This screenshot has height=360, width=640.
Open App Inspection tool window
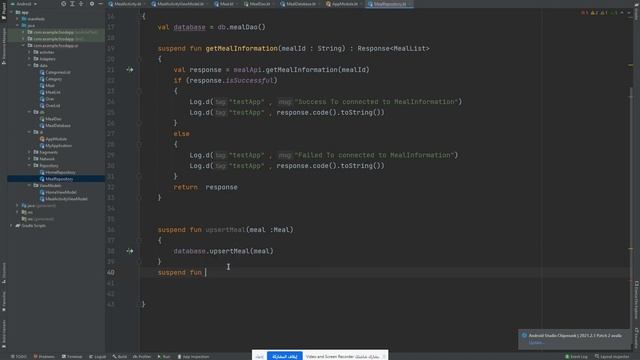coord(193,357)
